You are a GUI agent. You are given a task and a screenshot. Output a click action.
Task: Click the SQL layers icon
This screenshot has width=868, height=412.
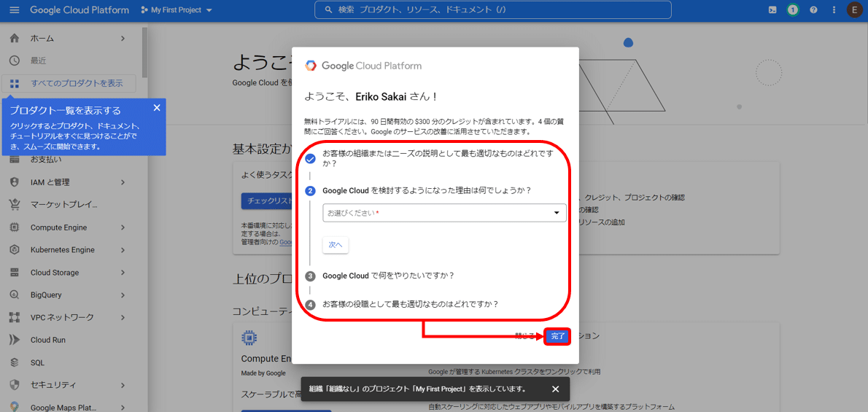click(x=15, y=362)
